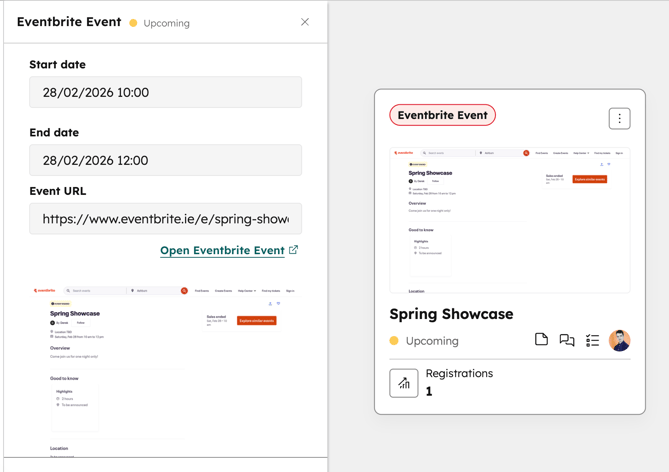Open the checklist icon on the card
This screenshot has width=669, height=472.
pyautogui.click(x=592, y=340)
